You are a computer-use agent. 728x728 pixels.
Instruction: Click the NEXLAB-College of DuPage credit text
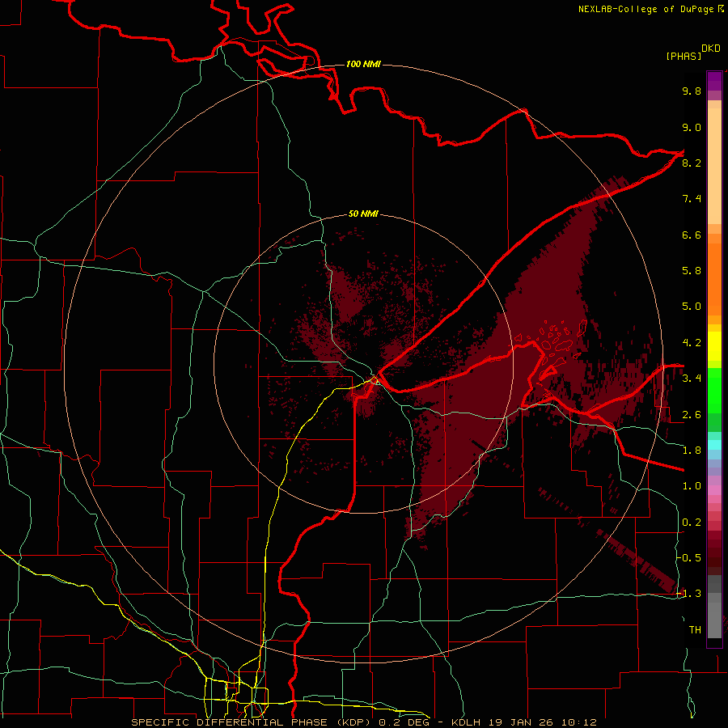tap(650, 9)
